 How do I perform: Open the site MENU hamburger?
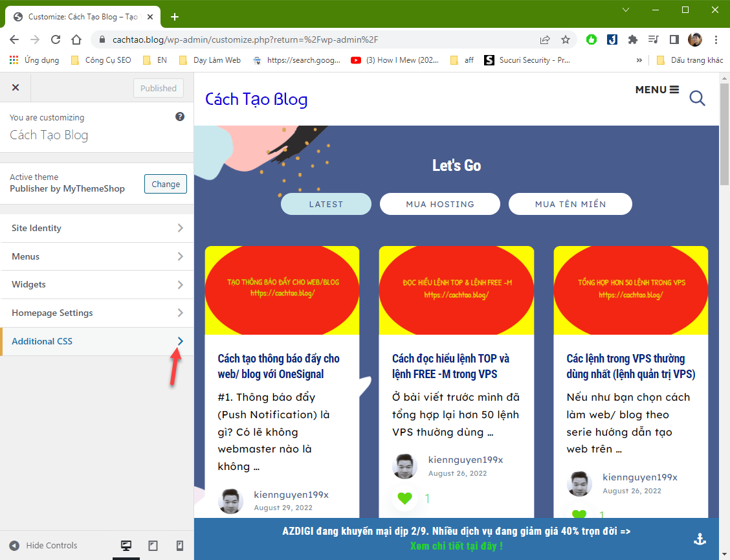[657, 89]
